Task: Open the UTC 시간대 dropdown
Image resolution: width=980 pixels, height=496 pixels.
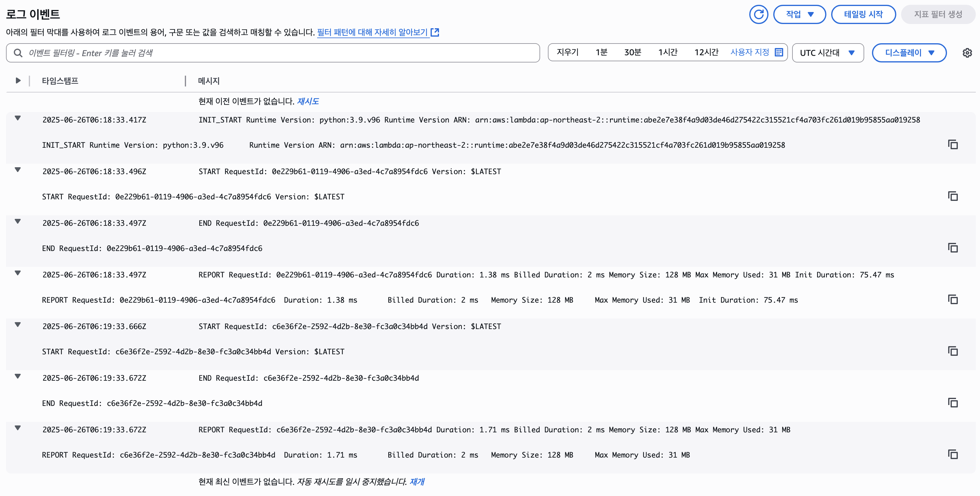Action: click(828, 53)
